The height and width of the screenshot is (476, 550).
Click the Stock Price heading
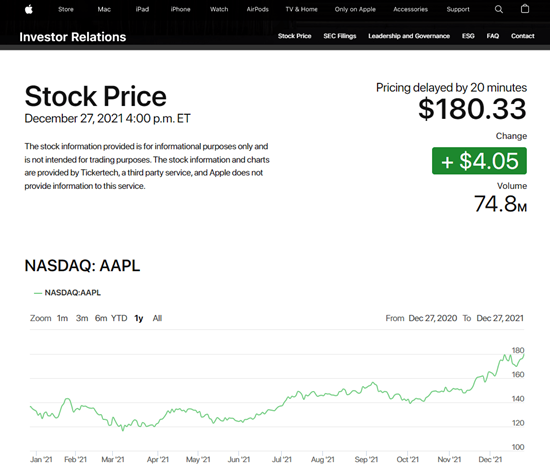pos(95,96)
